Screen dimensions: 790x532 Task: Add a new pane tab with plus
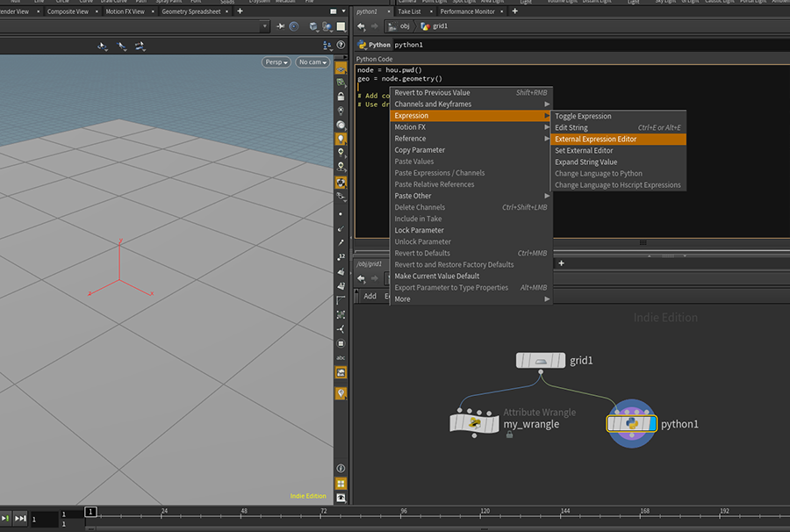(x=240, y=11)
